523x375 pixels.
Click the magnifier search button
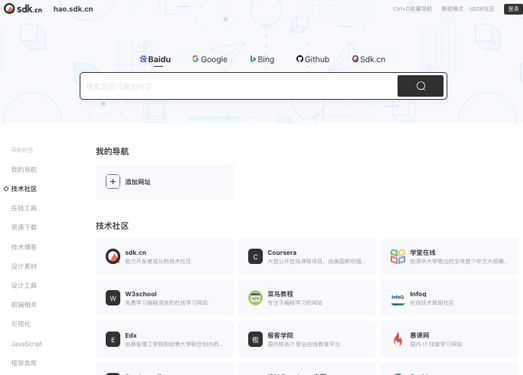420,86
